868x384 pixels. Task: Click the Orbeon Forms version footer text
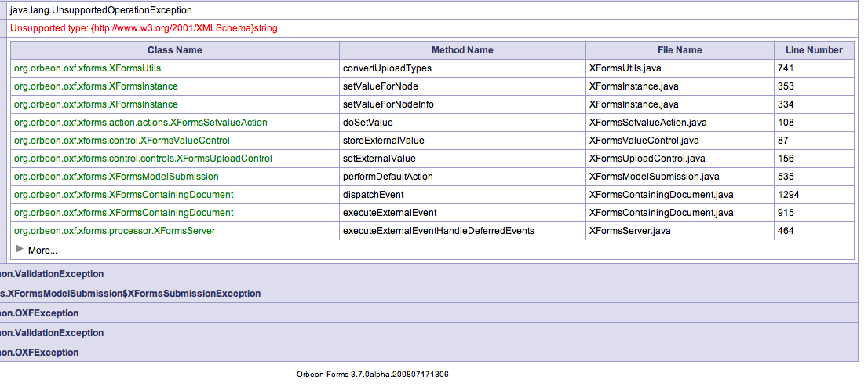[x=372, y=375]
